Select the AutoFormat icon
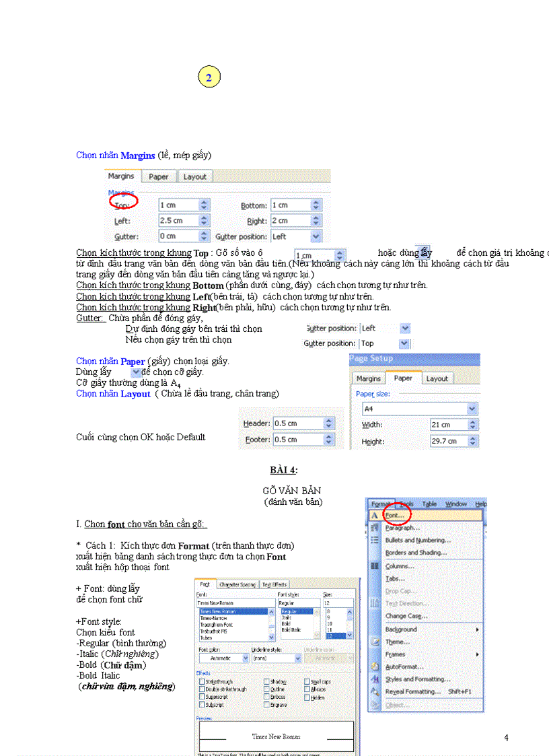Screen dimensions: 549x756 click(375, 666)
